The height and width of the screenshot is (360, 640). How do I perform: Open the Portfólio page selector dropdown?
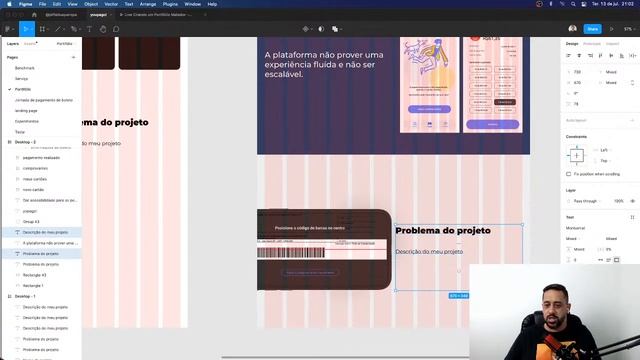click(x=66, y=44)
